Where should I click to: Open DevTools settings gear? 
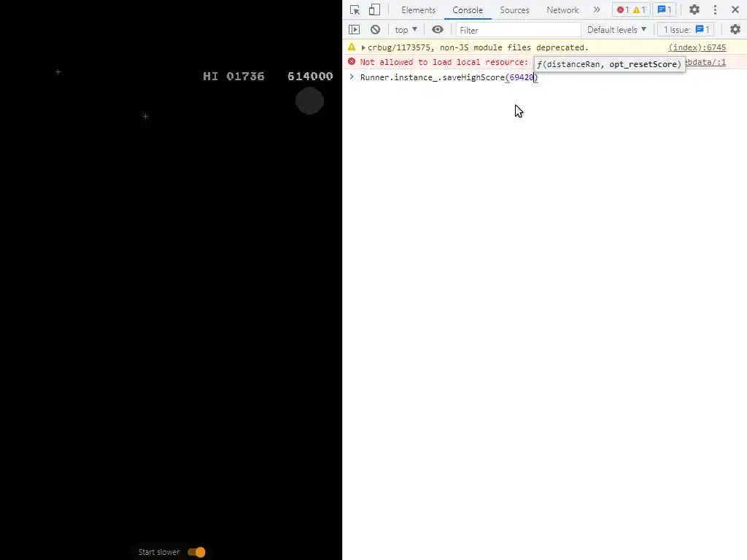click(694, 9)
